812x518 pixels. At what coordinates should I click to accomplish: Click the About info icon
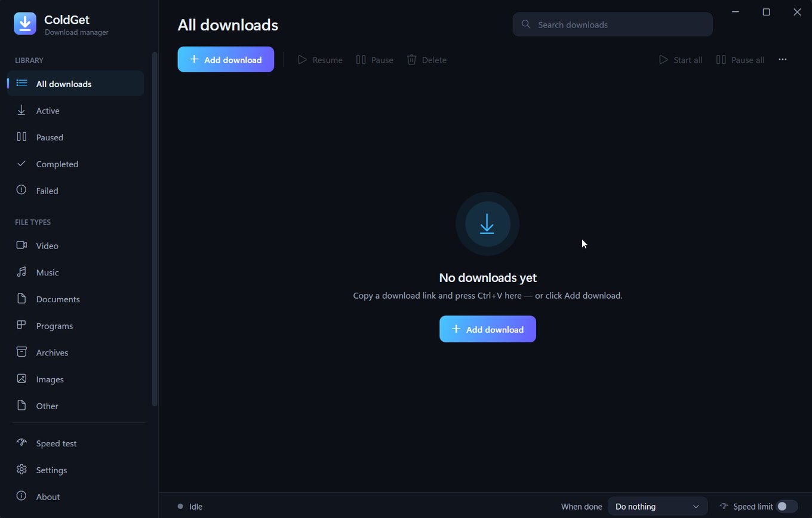point(21,496)
